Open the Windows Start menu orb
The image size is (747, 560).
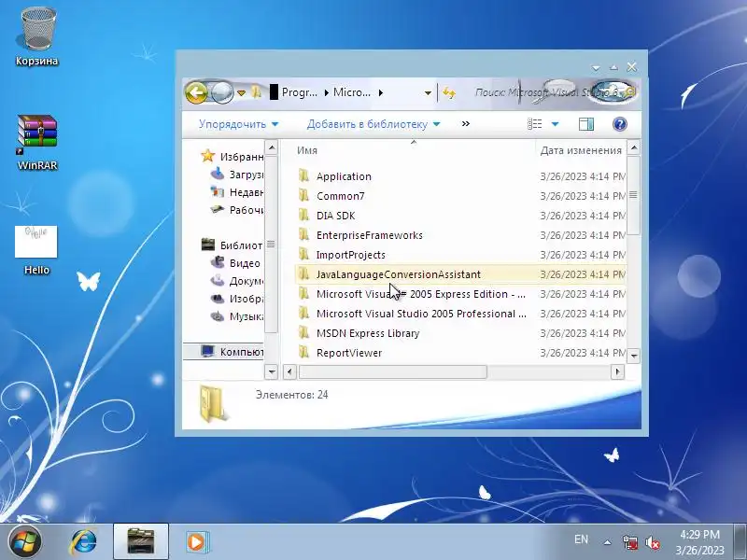tap(25, 541)
